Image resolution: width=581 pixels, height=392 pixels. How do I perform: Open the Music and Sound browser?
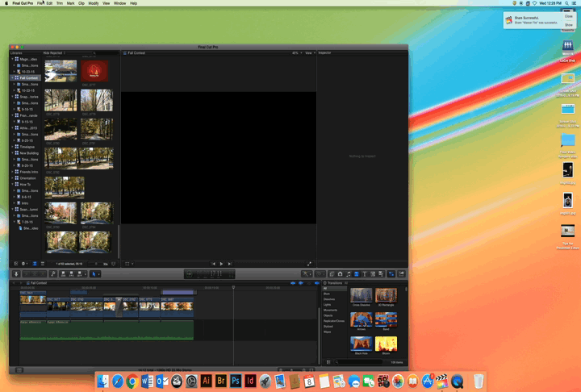click(348, 274)
